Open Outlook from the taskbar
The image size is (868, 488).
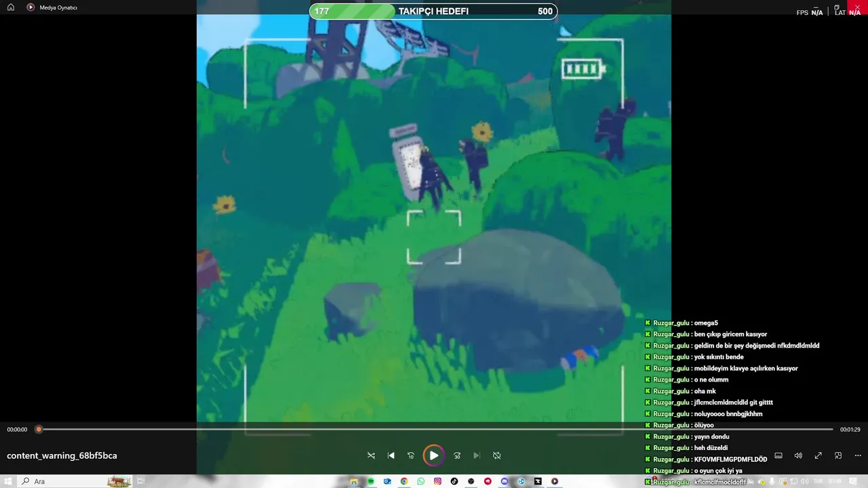pyautogui.click(x=387, y=481)
